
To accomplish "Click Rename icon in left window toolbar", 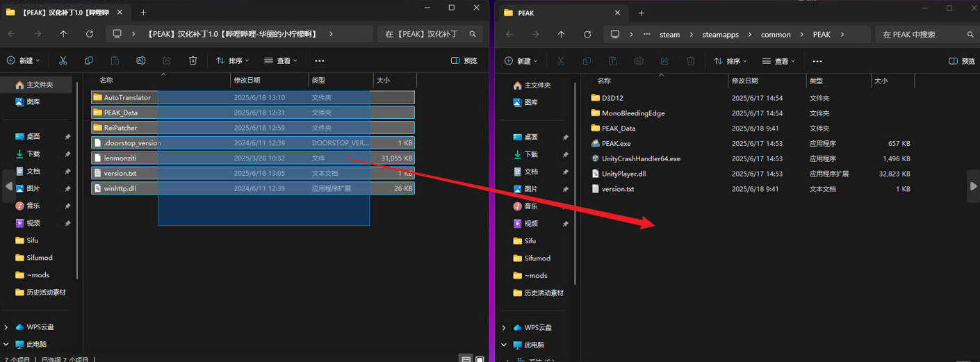I will click(141, 60).
